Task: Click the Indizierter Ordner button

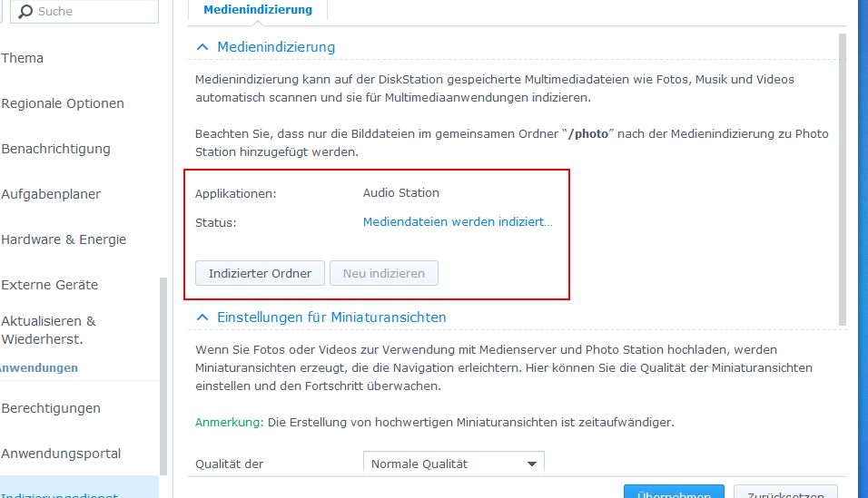Action: click(261, 273)
